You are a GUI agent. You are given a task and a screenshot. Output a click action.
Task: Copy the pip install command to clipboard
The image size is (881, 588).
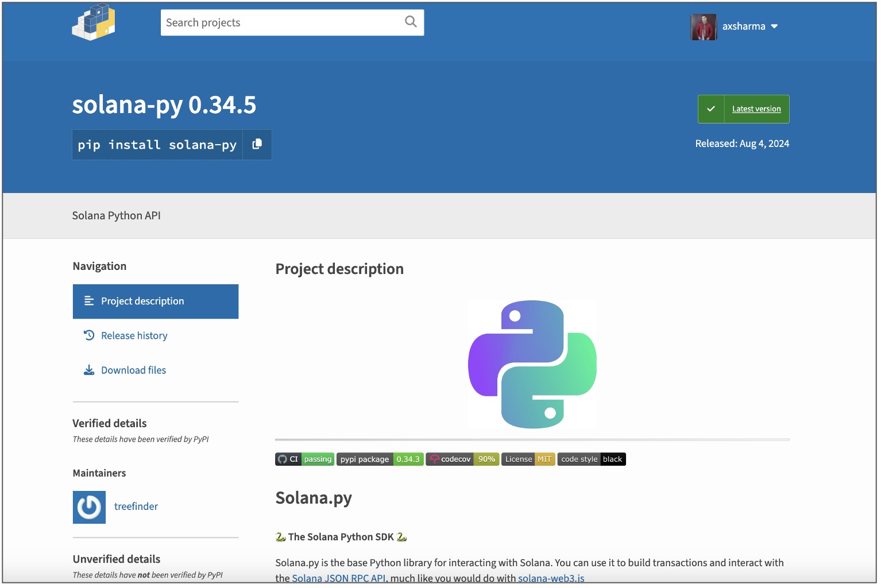coord(257,144)
